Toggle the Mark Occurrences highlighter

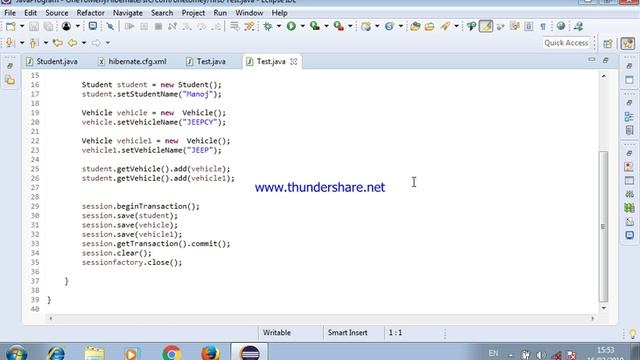[x=486, y=27]
